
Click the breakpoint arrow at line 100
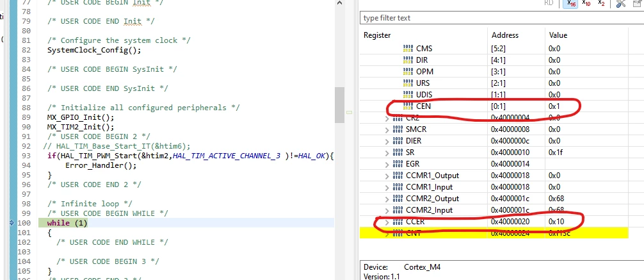click(12, 223)
